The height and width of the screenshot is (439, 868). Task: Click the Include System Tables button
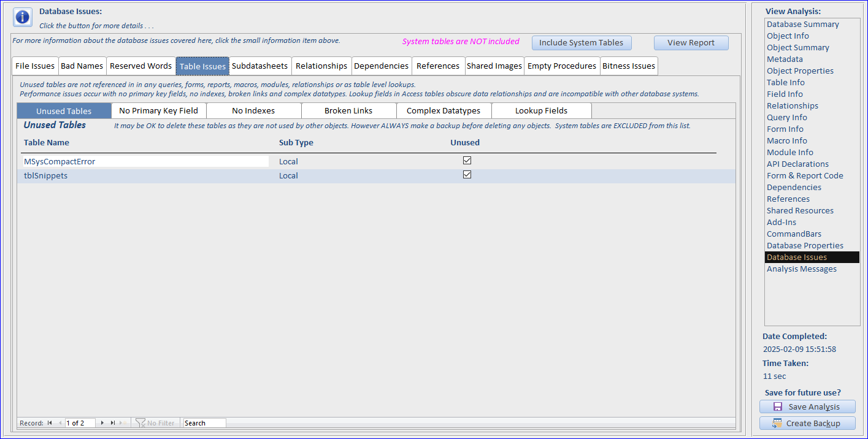[582, 43]
